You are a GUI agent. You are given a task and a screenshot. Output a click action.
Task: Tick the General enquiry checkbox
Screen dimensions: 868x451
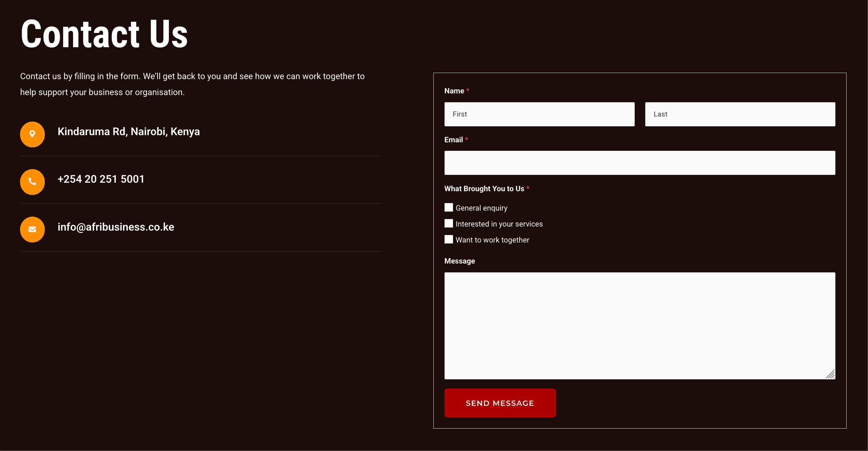[449, 208]
